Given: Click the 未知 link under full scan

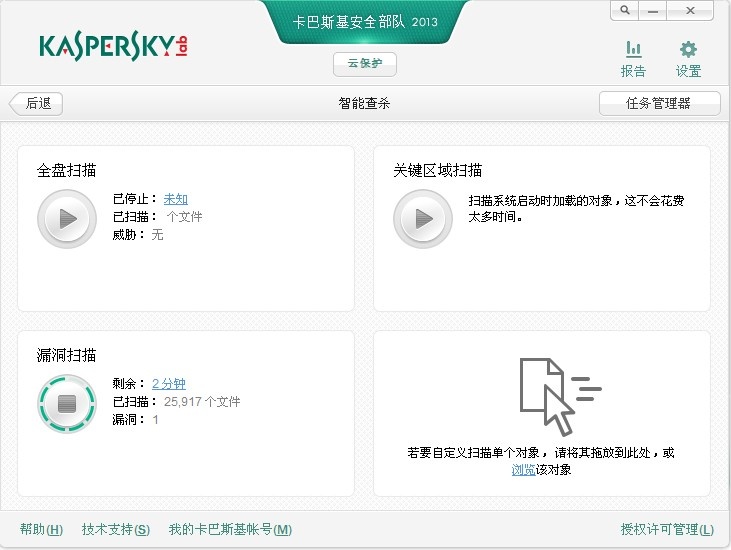Looking at the screenshot, I should 176,199.
